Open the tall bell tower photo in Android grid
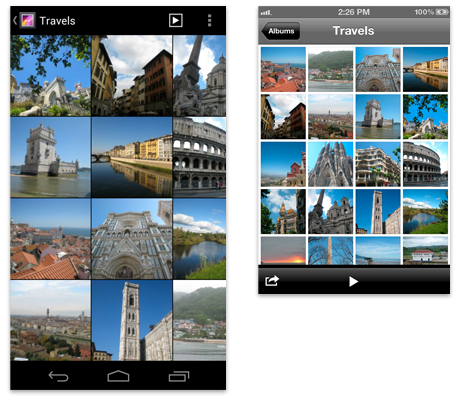 coord(132,320)
